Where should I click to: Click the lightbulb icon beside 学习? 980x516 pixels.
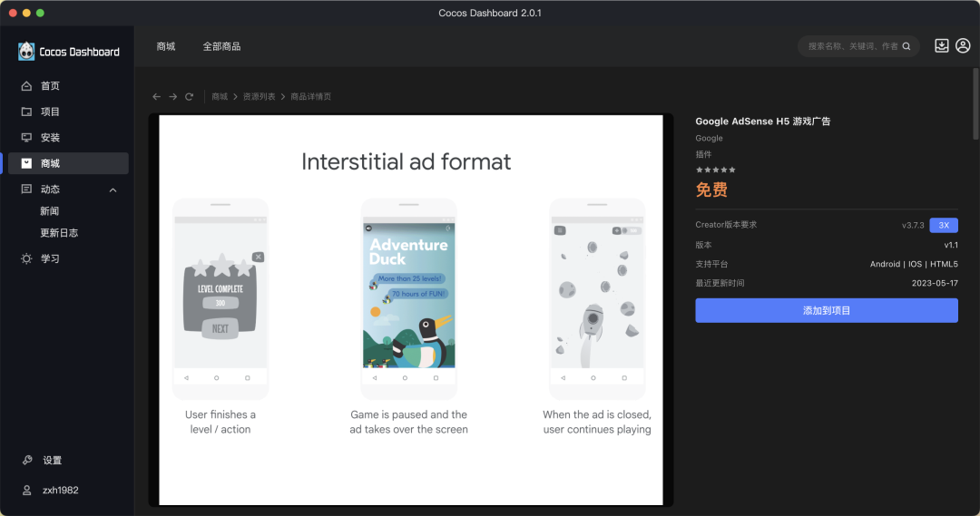[26, 258]
